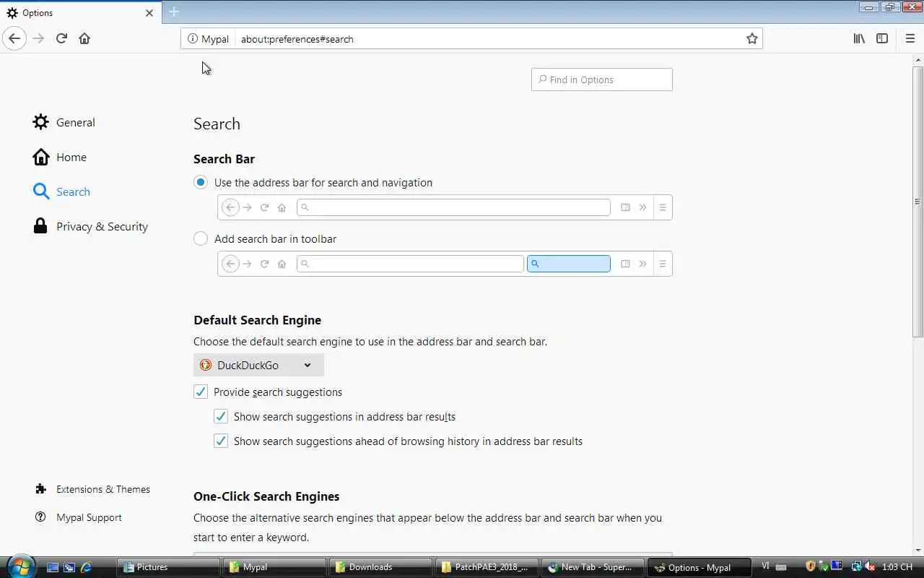Switch to Mypal taskbar window
This screenshot has height=578, width=924.
[x=274, y=567]
